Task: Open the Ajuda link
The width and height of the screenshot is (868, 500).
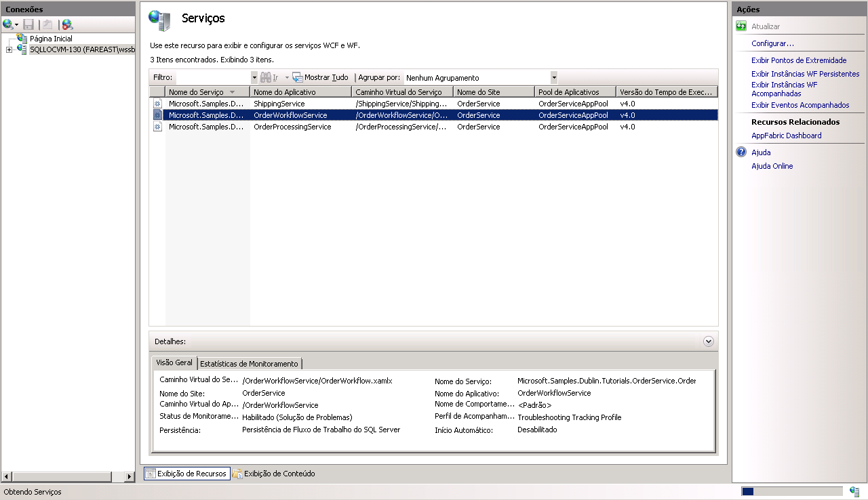Action: pos(761,152)
